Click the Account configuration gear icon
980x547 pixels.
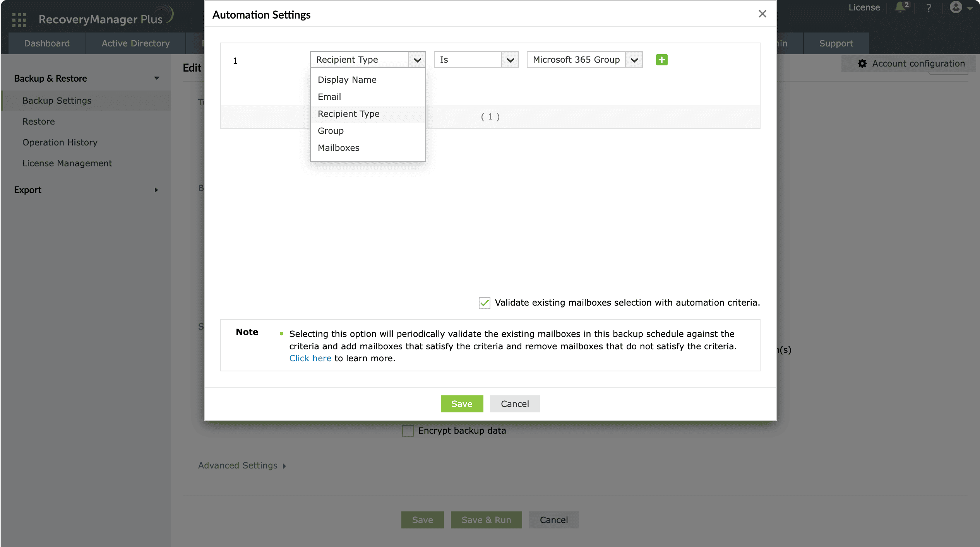[x=862, y=63]
